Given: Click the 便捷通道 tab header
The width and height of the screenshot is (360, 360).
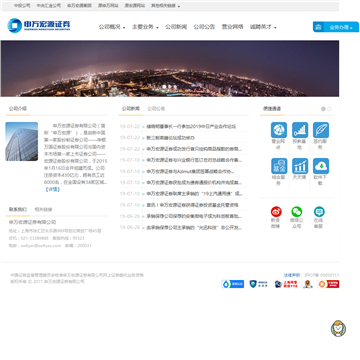Looking at the screenshot, I should (x=272, y=109).
